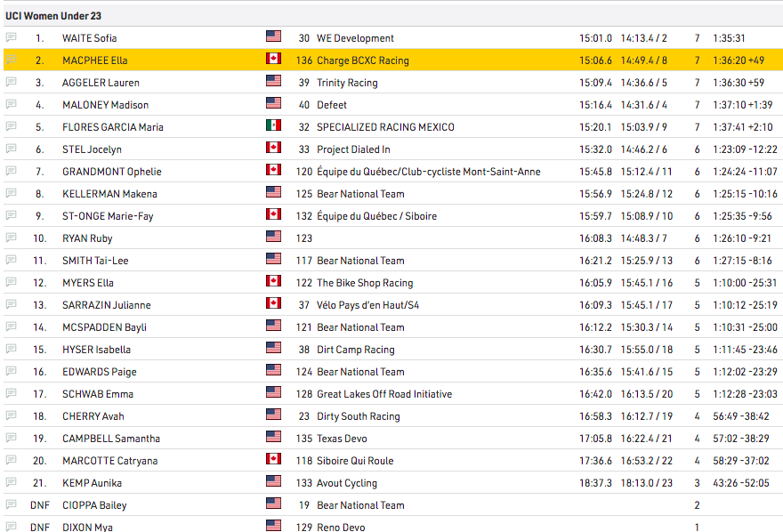Select the UCI Women Under 23 heading
The height and width of the screenshot is (532, 783).
53,16
